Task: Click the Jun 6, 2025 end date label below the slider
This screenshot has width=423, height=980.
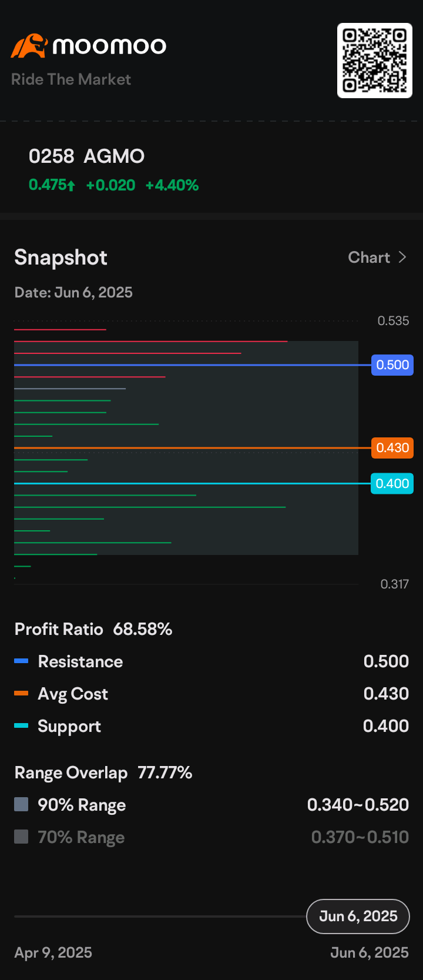Action: [x=370, y=953]
